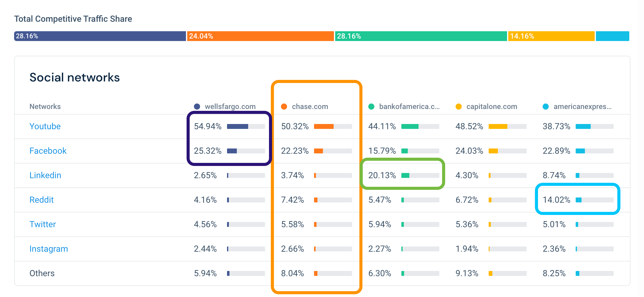Open the Twitter network link
The height and width of the screenshot is (297, 644).
tap(43, 224)
